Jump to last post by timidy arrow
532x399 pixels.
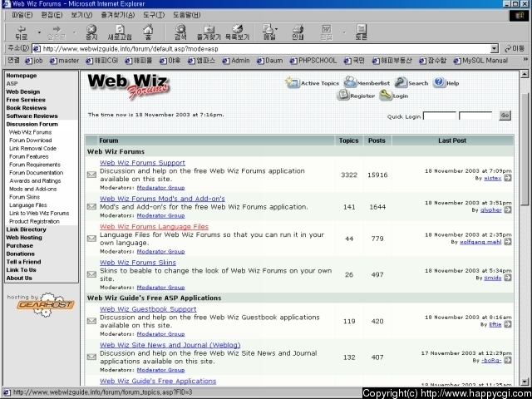(508, 278)
